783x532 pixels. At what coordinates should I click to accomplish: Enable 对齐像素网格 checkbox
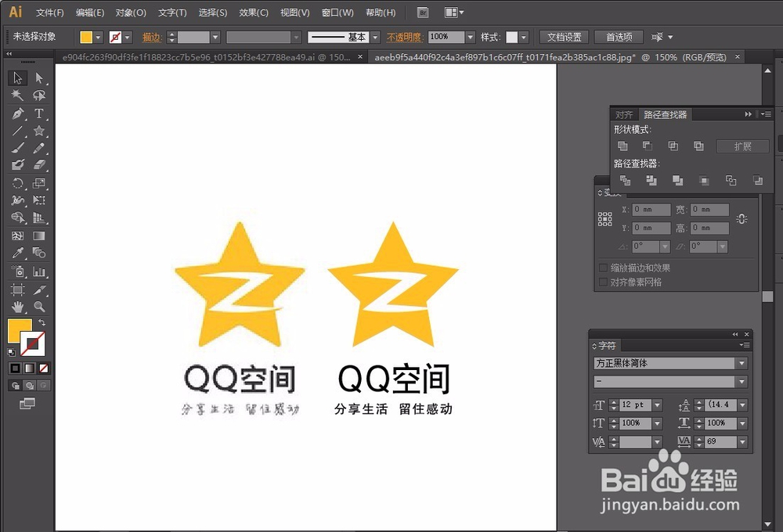click(603, 282)
